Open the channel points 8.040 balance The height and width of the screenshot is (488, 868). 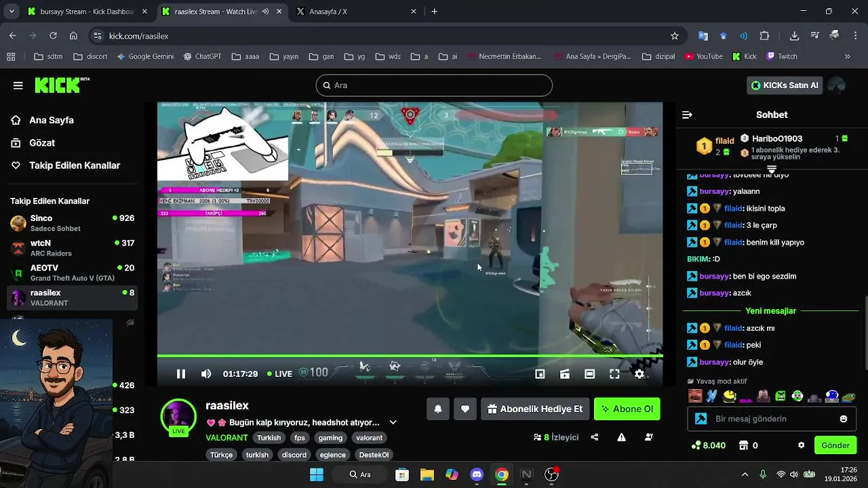709,445
